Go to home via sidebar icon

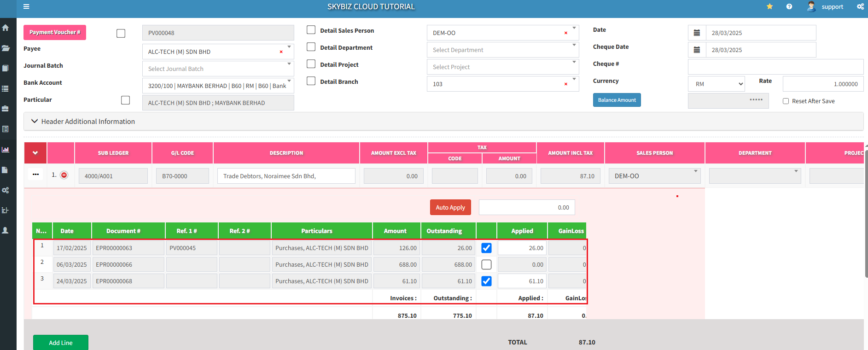point(6,28)
